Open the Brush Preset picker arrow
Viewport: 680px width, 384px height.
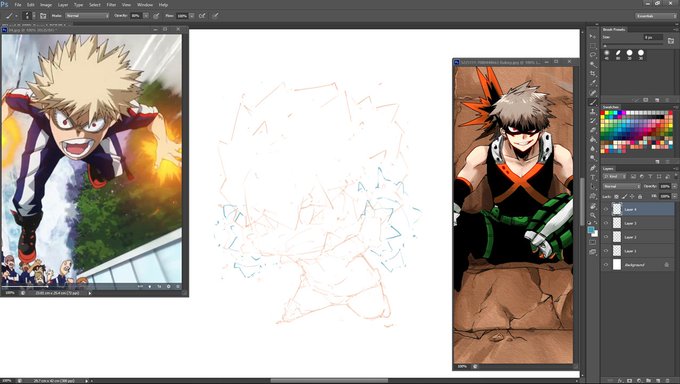click(x=34, y=15)
